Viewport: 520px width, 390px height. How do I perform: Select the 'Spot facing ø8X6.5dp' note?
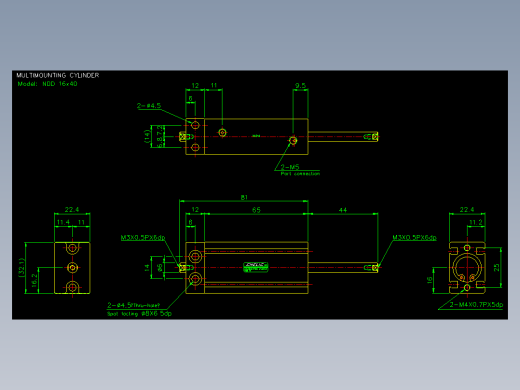tap(139, 314)
